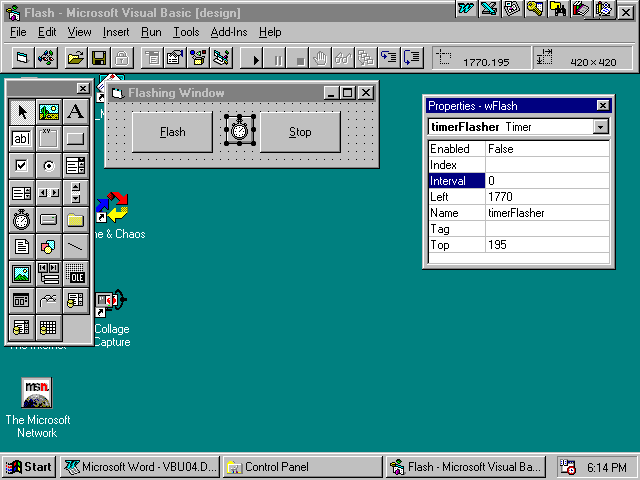
Task: Select the DriveListBox tool in toolbox
Action: coord(49,219)
